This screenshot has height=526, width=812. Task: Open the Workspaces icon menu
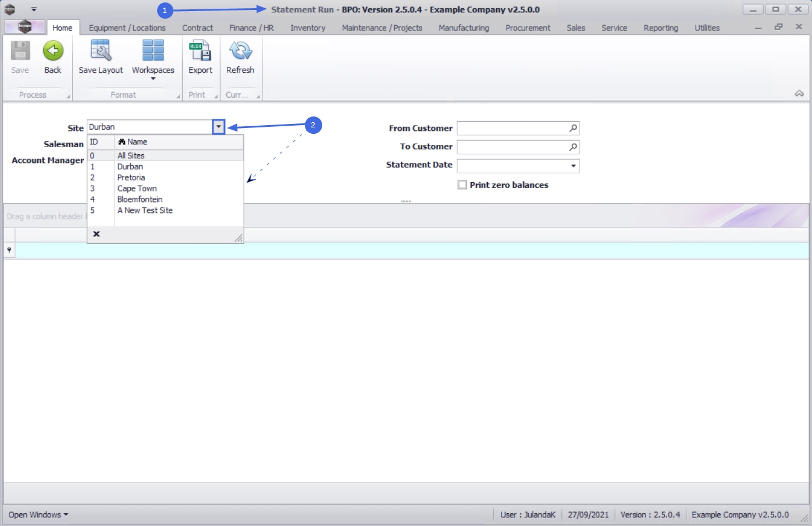pyautogui.click(x=153, y=51)
